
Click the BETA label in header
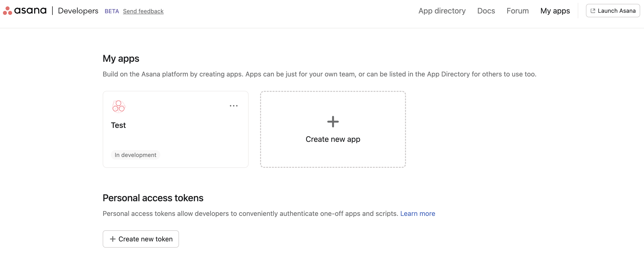point(112,11)
